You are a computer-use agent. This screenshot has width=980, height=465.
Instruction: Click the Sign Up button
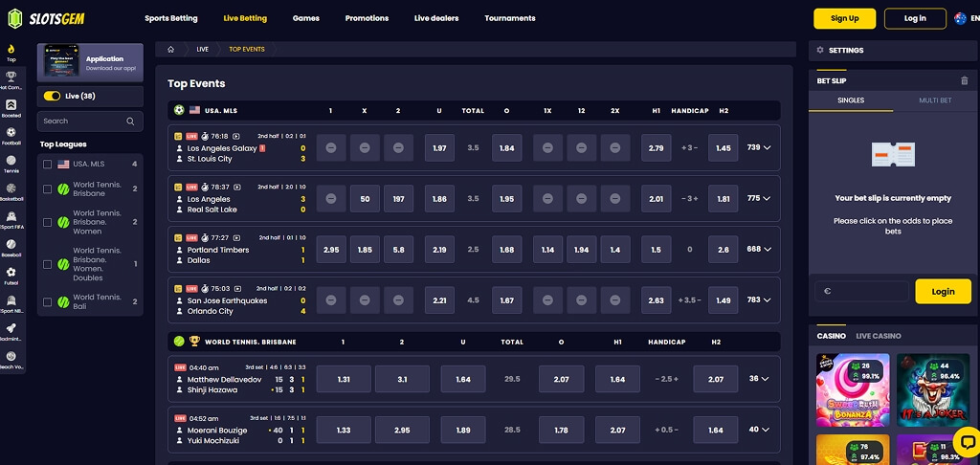[844, 19]
